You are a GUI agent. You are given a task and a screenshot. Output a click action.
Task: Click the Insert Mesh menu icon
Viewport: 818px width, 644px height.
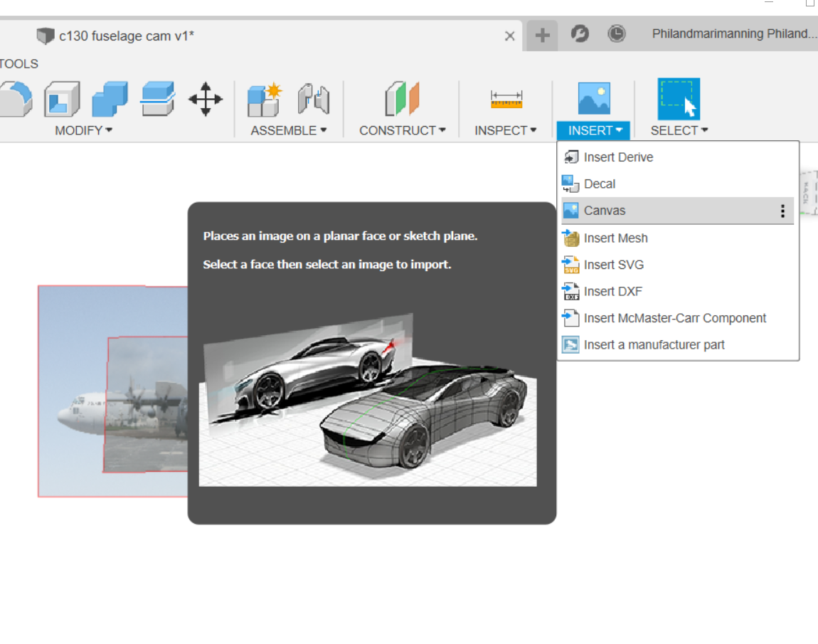pyautogui.click(x=570, y=238)
